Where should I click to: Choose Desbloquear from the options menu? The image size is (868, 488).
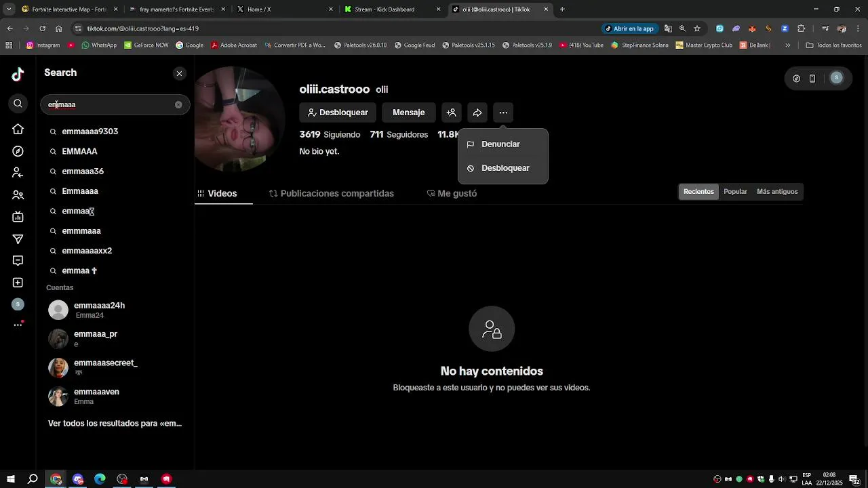[502, 168]
